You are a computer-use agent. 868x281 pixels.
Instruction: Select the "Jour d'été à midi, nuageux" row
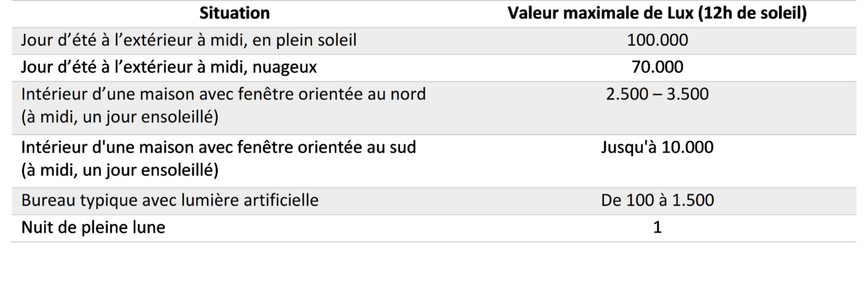click(x=434, y=67)
